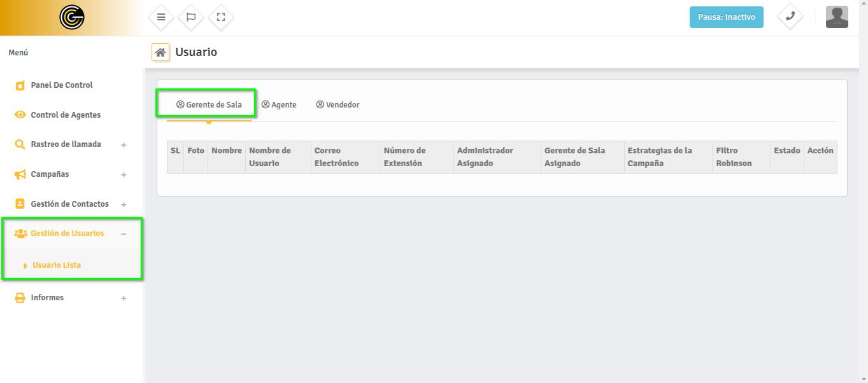
Task: Click the phone dialer icon
Action: 790,17
